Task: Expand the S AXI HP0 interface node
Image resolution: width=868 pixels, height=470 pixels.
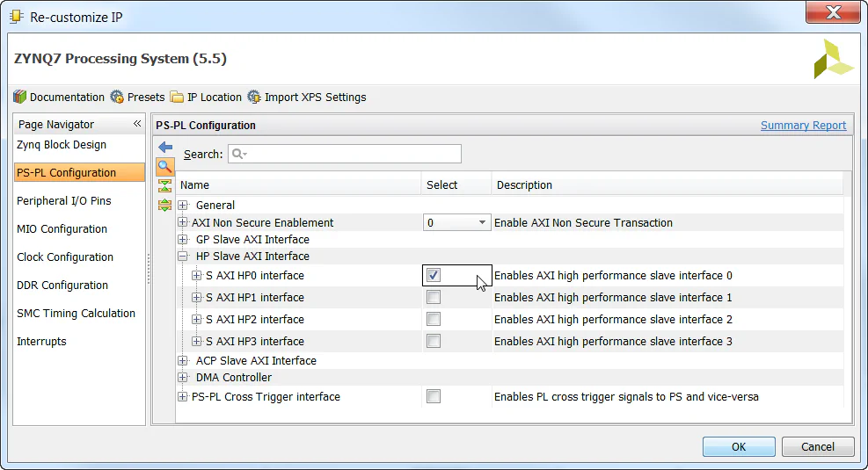Action: pos(196,275)
